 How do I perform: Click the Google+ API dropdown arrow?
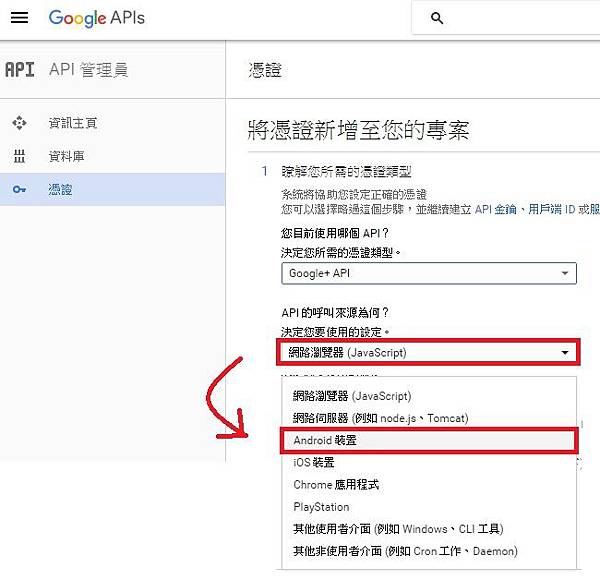[564, 273]
